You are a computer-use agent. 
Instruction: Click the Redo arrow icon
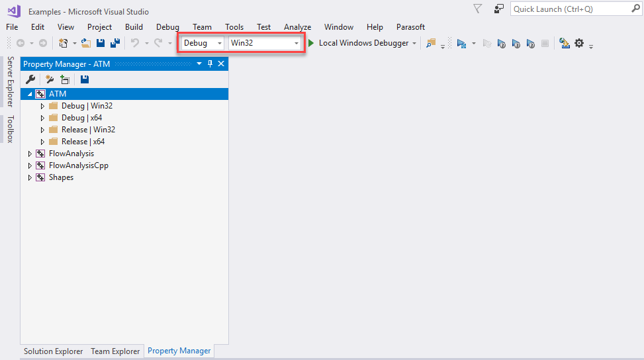click(158, 43)
